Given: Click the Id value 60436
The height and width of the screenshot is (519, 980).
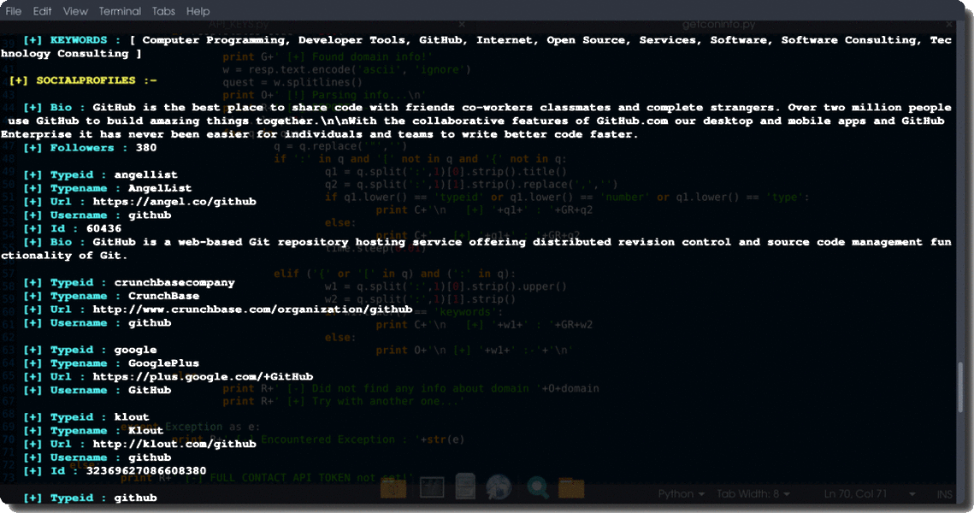Looking at the screenshot, I should click(103, 228).
